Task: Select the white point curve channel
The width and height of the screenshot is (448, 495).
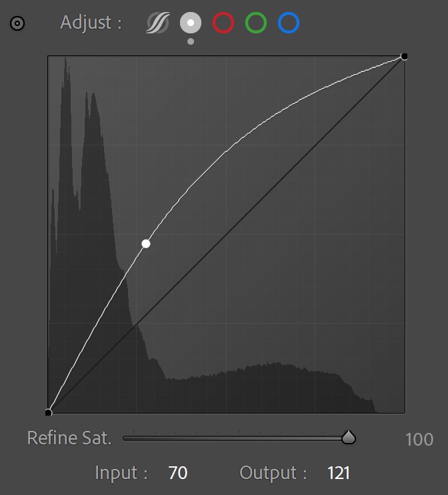Action: pos(191,23)
